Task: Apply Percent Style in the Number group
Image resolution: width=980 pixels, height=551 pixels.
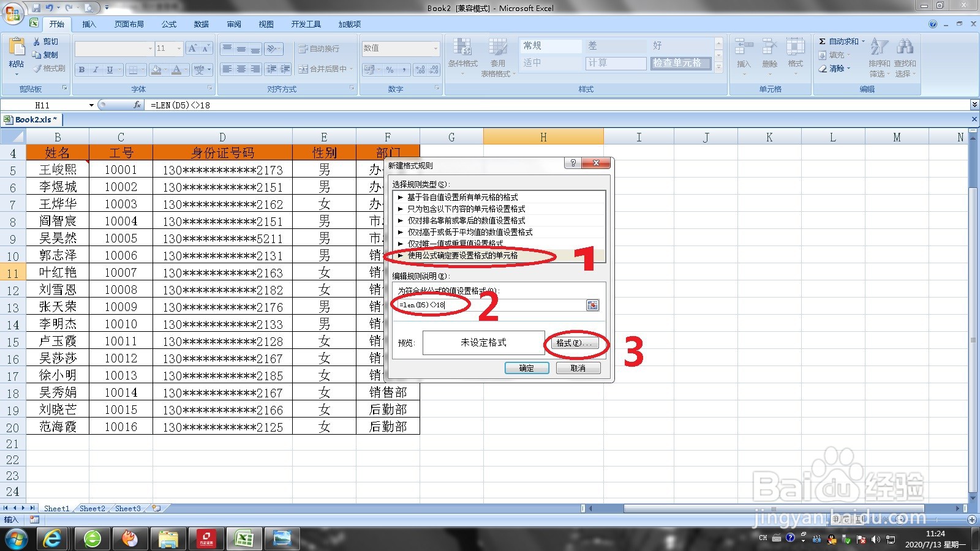Action: [x=390, y=69]
